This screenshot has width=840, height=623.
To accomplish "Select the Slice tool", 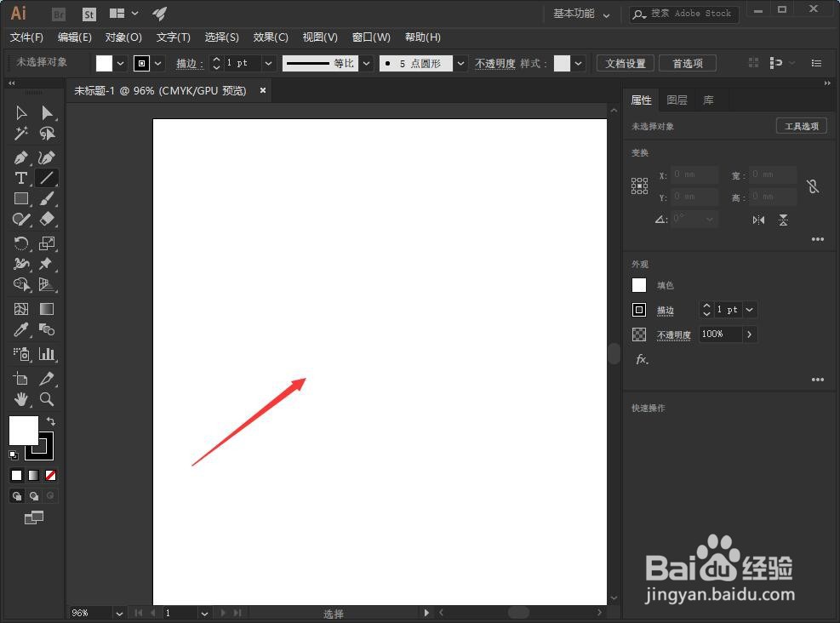I will click(x=47, y=379).
